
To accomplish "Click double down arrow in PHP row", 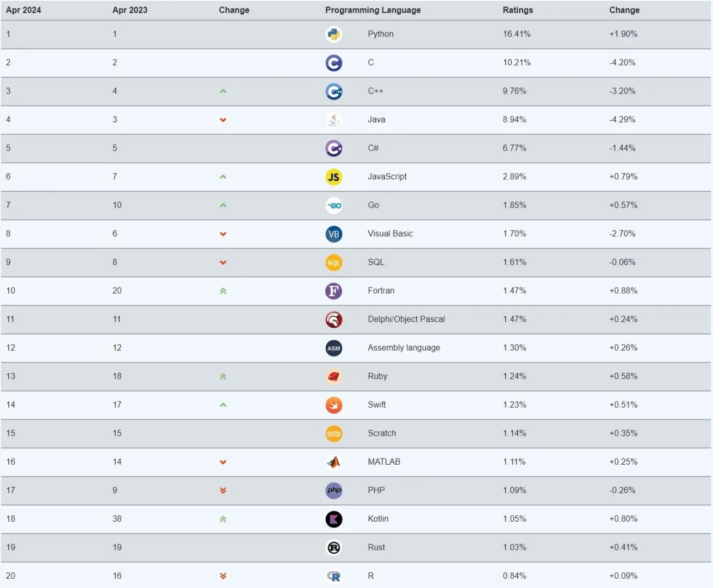I will (x=223, y=491).
